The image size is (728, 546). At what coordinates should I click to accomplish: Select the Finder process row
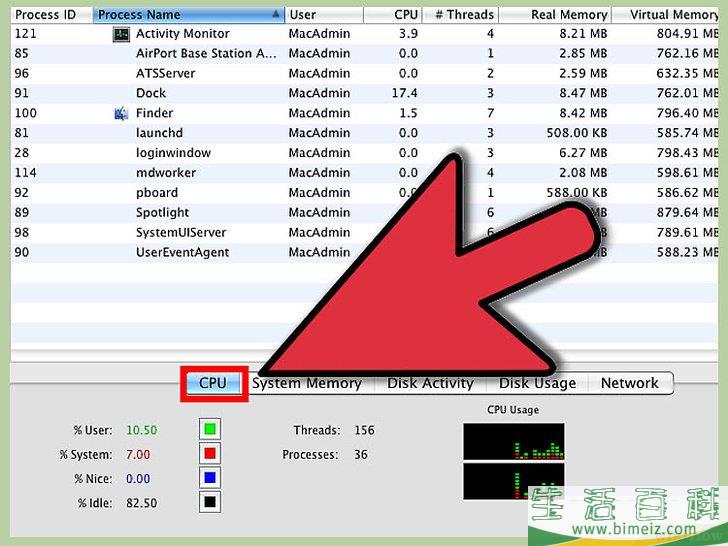pyautogui.click(x=364, y=113)
